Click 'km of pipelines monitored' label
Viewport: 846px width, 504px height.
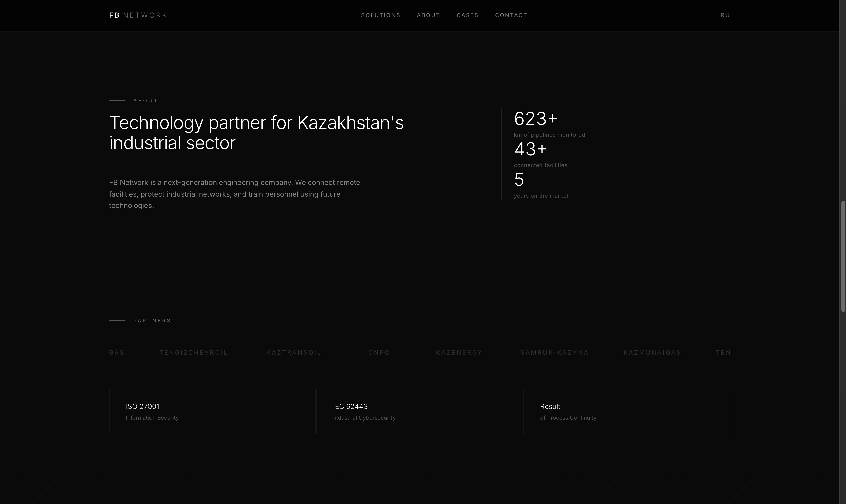(549, 135)
